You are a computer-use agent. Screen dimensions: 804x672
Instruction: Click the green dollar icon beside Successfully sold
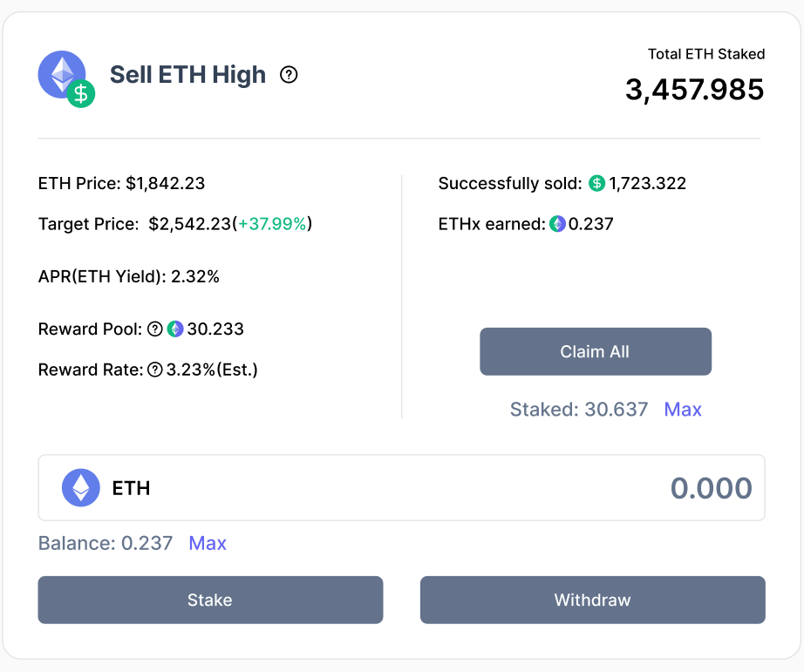(596, 184)
